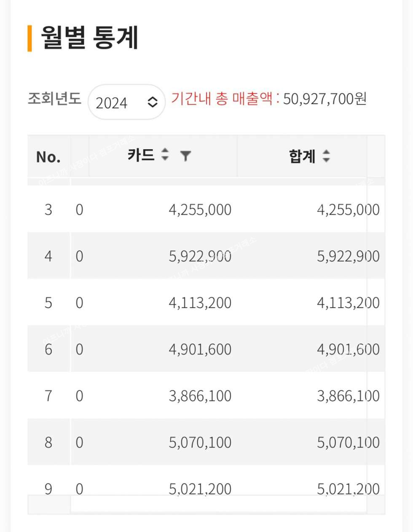Click the 카드 cell showing 4,255,000
413x532 pixels.
tap(200, 210)
